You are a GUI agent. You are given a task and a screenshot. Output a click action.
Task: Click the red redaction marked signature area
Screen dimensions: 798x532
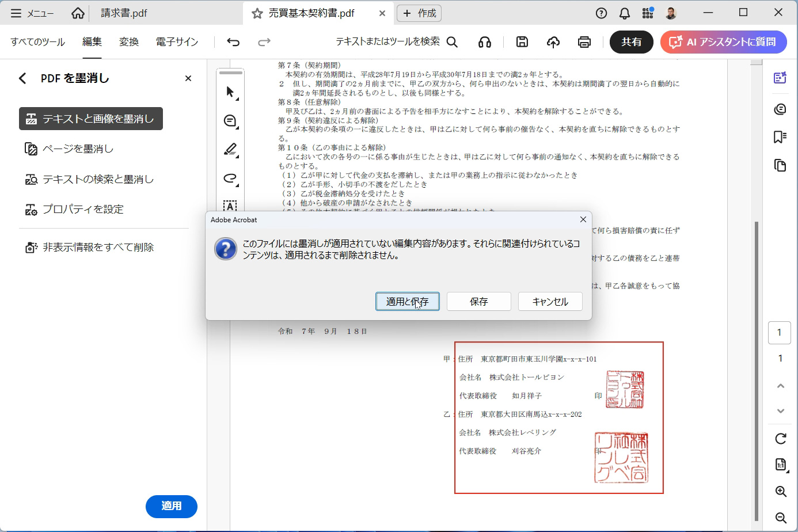pyautogui.click(x=559, y=417)
